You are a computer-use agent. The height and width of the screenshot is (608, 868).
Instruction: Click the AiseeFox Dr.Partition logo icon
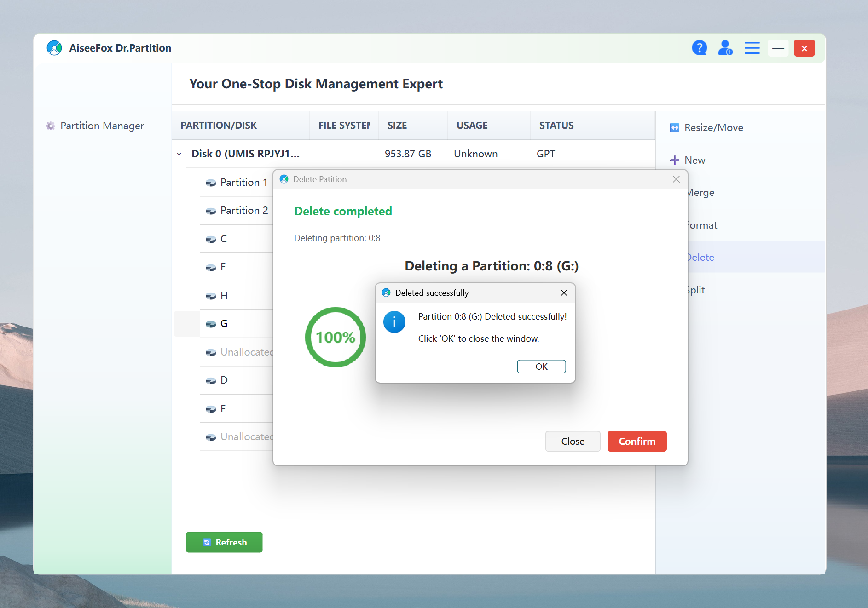click(x=54, y=48)
